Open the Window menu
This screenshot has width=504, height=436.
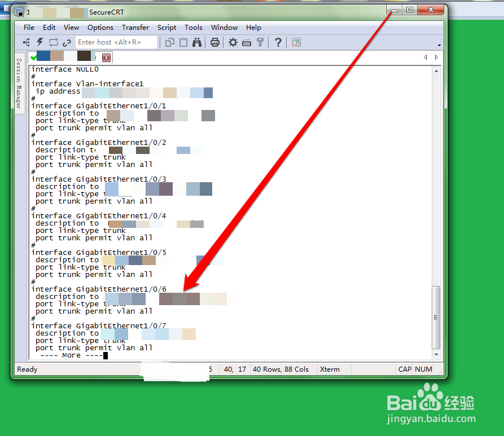click(224, 28)
